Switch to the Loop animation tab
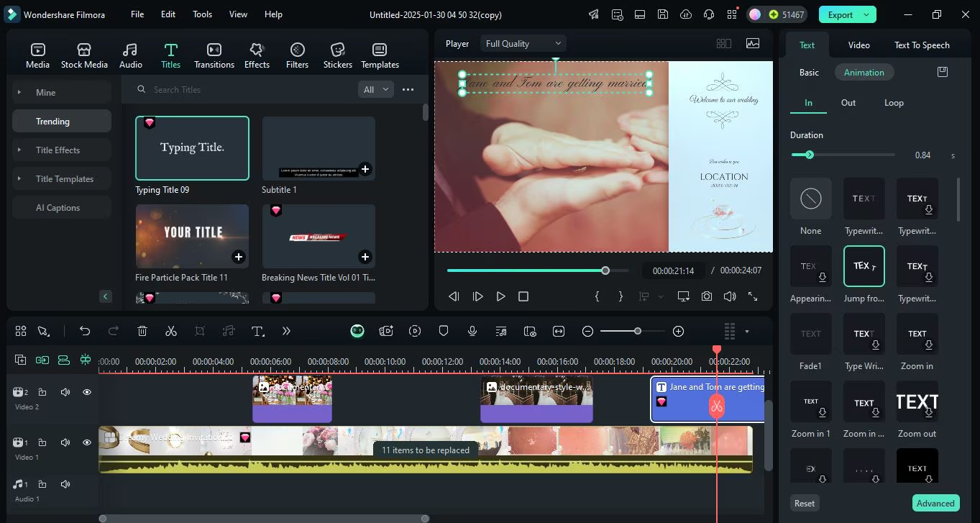 [x=894, y=103]
